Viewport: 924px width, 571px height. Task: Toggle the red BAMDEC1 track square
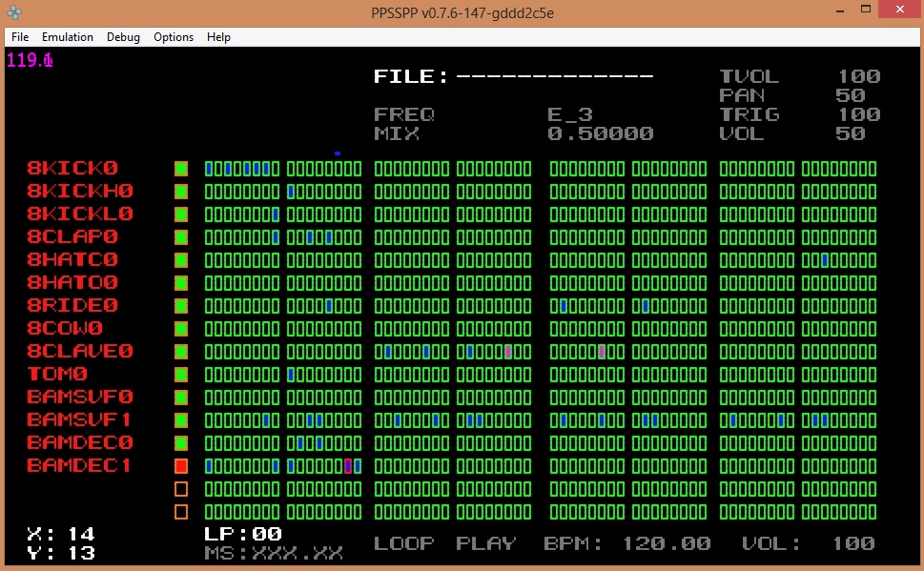coord(181,466)
